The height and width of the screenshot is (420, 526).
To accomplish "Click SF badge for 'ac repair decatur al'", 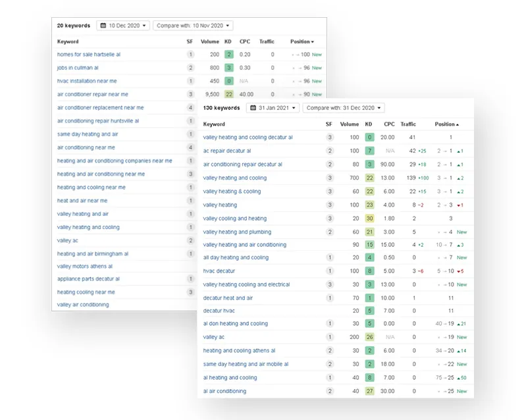I will pyautogui.click(x=330, y=151).
